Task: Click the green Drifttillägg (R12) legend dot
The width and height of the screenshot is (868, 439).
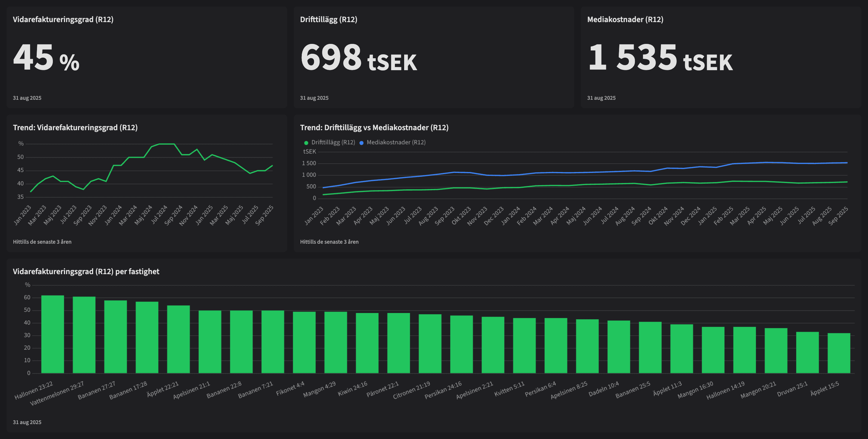Action: coord(306,143)
